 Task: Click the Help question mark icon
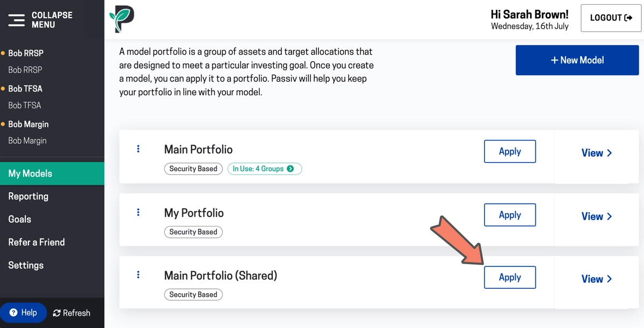(13, 313)
